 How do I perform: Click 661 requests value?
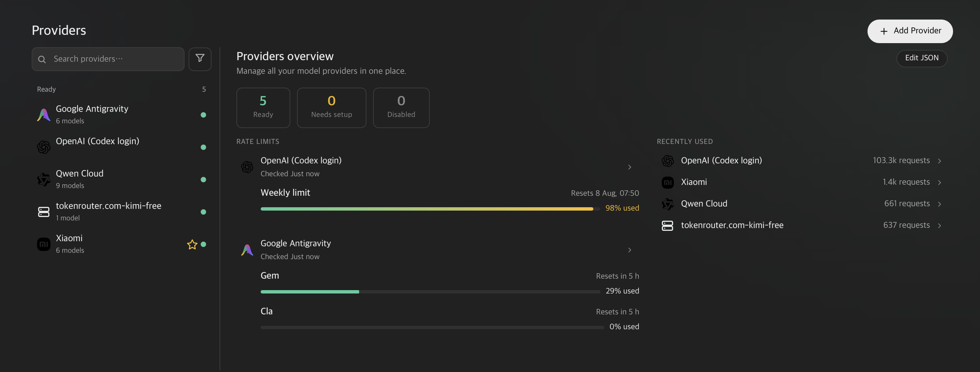coord(907,204)
